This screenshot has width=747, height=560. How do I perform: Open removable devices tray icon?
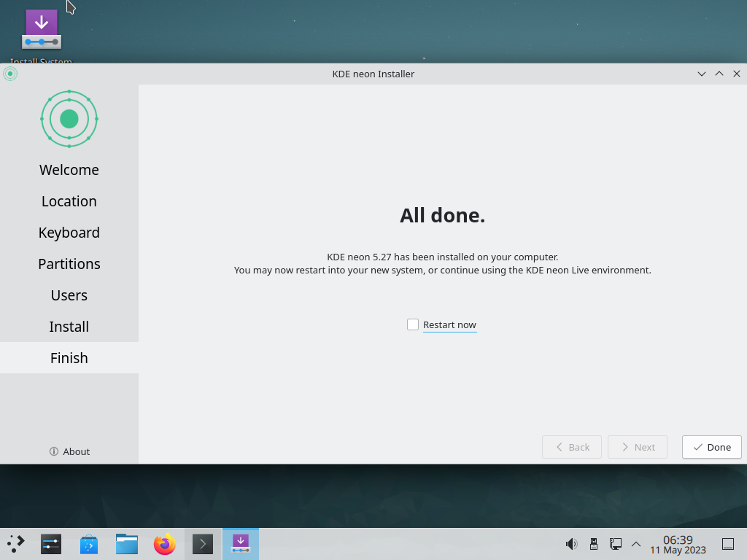coord(594,544)
